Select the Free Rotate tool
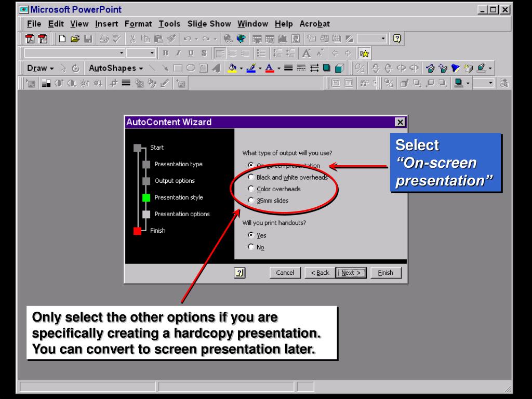The height and width of the screenshot is (399, 532). [76, 68]
